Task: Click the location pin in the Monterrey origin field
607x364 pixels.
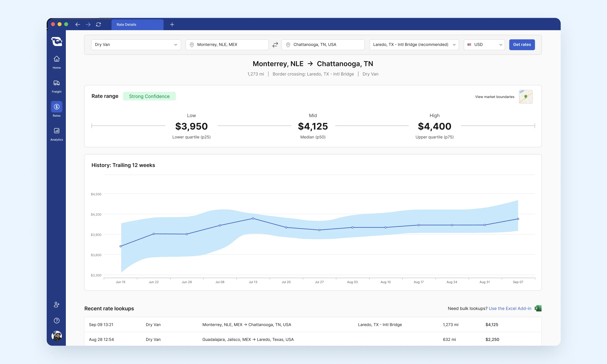Action: (x=192, y=45)
